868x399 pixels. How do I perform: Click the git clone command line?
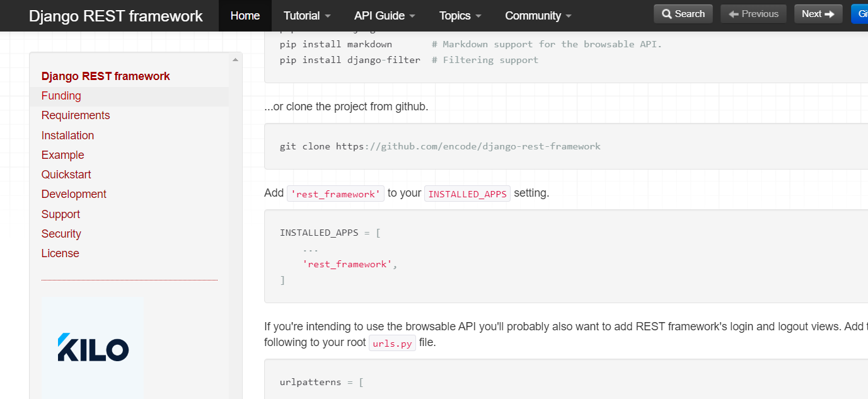(x=440, y=146)
